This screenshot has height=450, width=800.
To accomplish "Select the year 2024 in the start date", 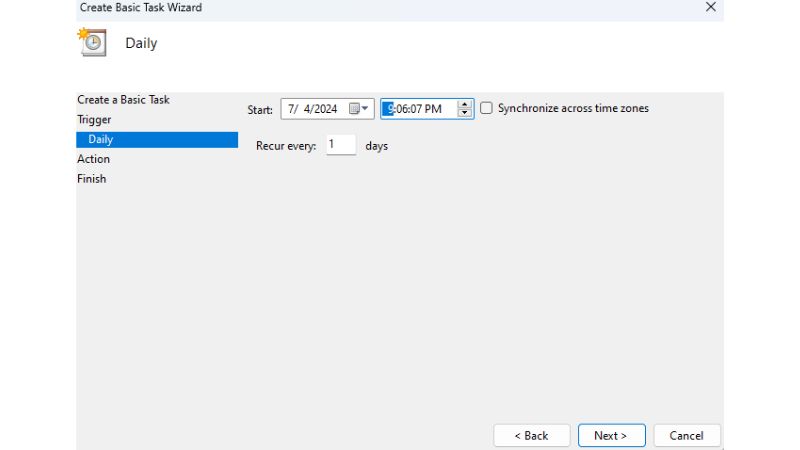I will pos(325,109).
